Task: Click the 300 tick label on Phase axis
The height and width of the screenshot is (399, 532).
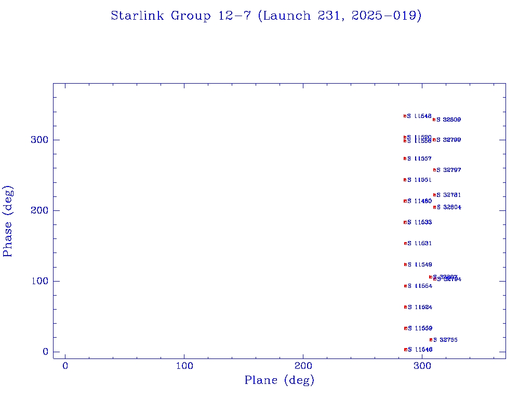Action: tap(39, 140)
